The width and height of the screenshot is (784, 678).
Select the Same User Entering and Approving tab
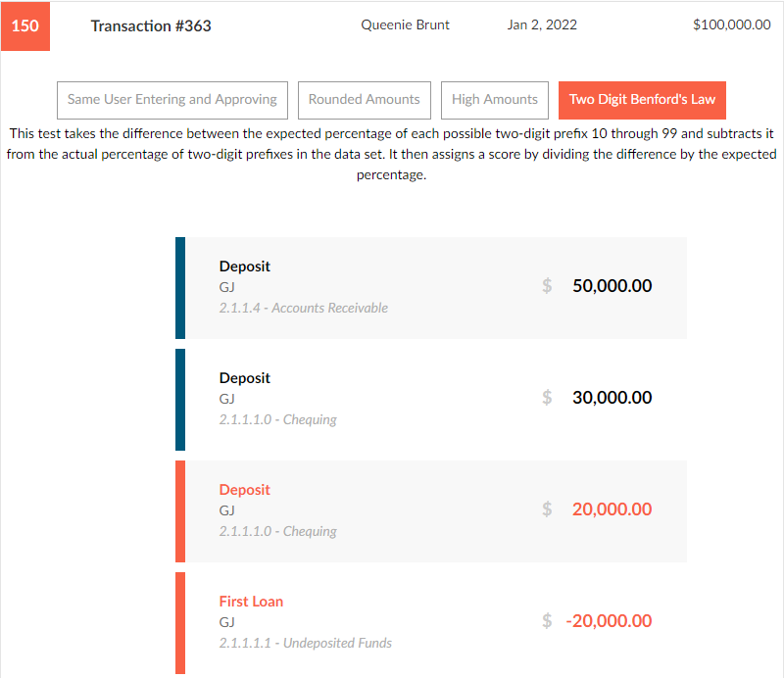tap(172, 100)
